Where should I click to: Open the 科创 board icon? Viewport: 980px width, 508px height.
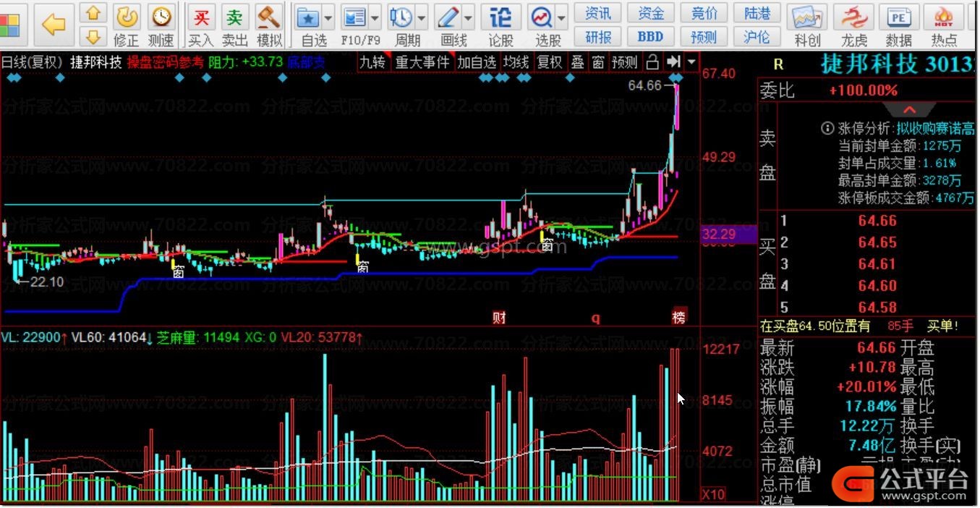[807, 25]
